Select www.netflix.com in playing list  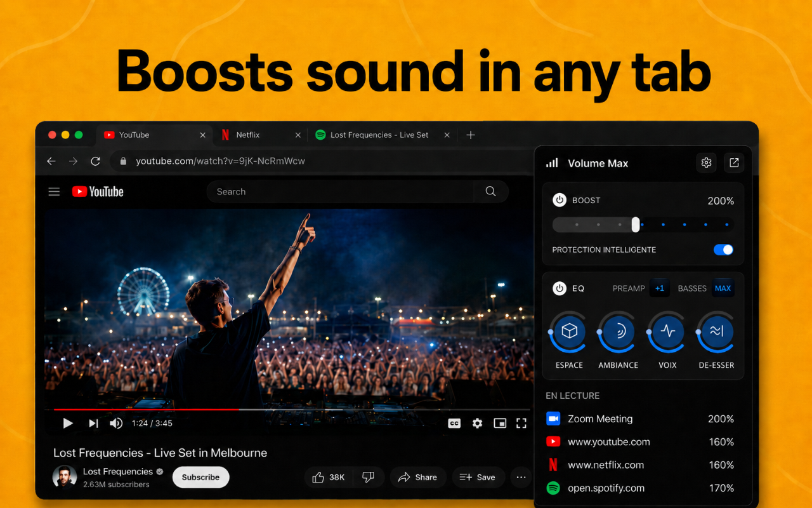pos(640,465)
